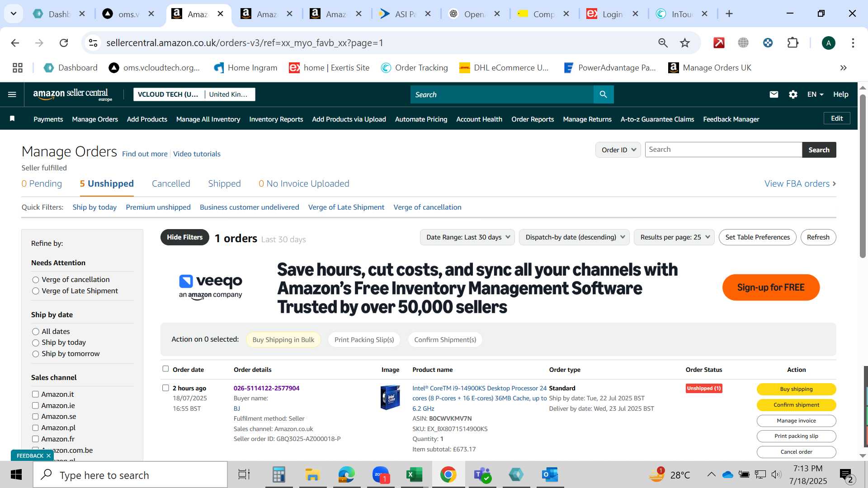
Task: Open the Seller Central hamburger menu
Action: pos(12,94)
